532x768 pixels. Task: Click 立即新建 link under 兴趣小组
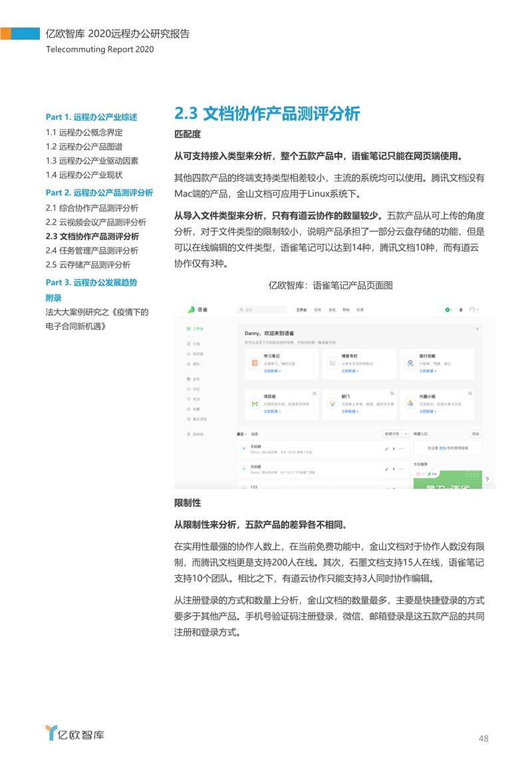pos(428,412)
